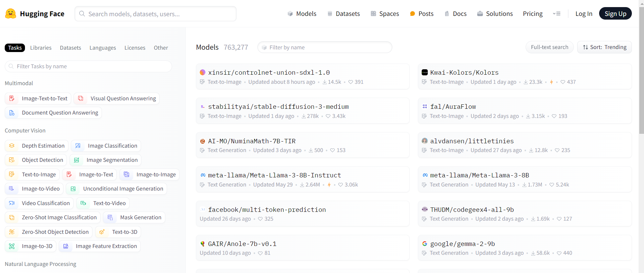Open the Sort: Trending dropdown
Image resolution: width=644 pixels, height=273 pixels.
click(605, 47)
